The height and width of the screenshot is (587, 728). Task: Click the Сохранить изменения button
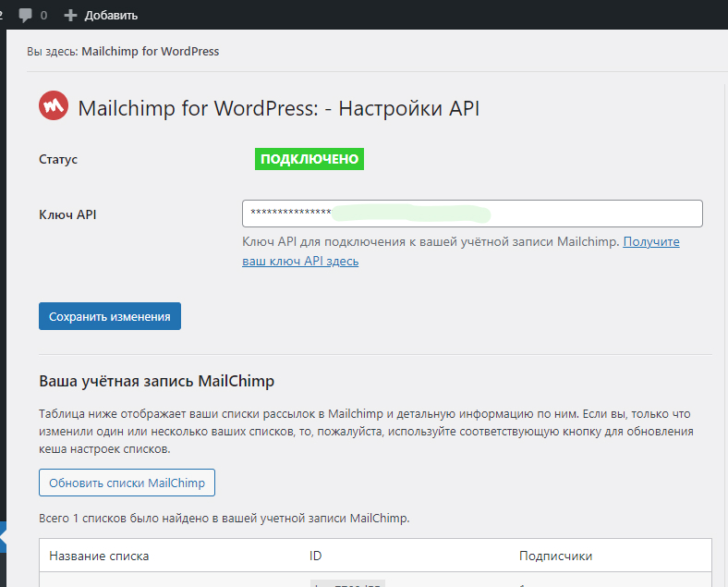tap(110, 316)
